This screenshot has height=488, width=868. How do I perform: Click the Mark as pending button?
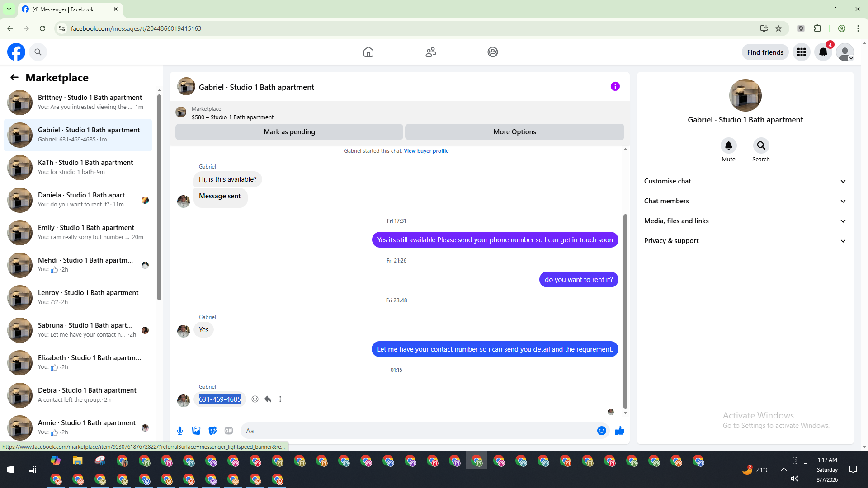coord(289,132)
